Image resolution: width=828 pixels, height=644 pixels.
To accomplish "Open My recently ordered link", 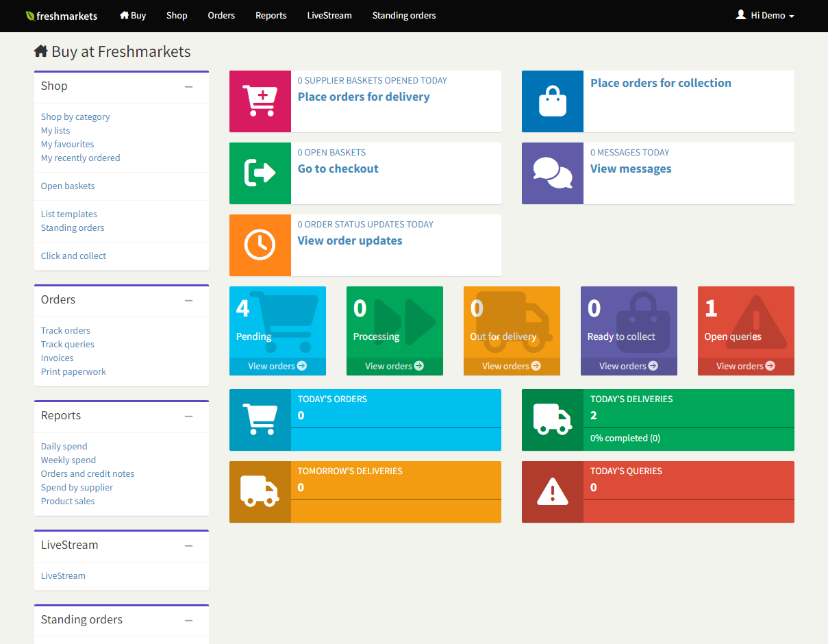I will coord(81,158).
